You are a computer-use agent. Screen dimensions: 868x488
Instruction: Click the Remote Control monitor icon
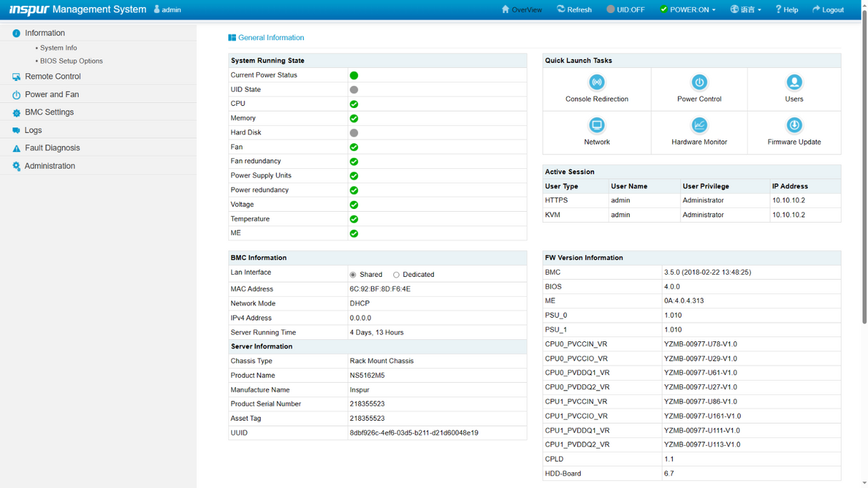[16, 77]
